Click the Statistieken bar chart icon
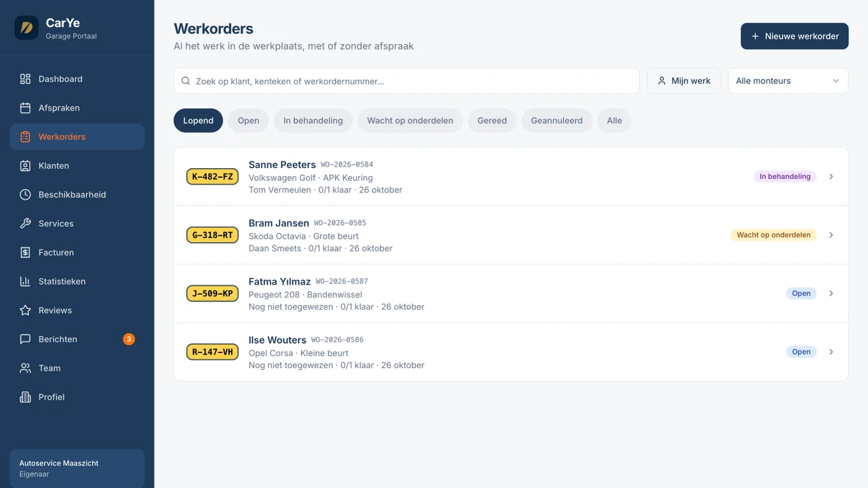Image resolution: width=868 pixels, height=488 pixels. 25,281
